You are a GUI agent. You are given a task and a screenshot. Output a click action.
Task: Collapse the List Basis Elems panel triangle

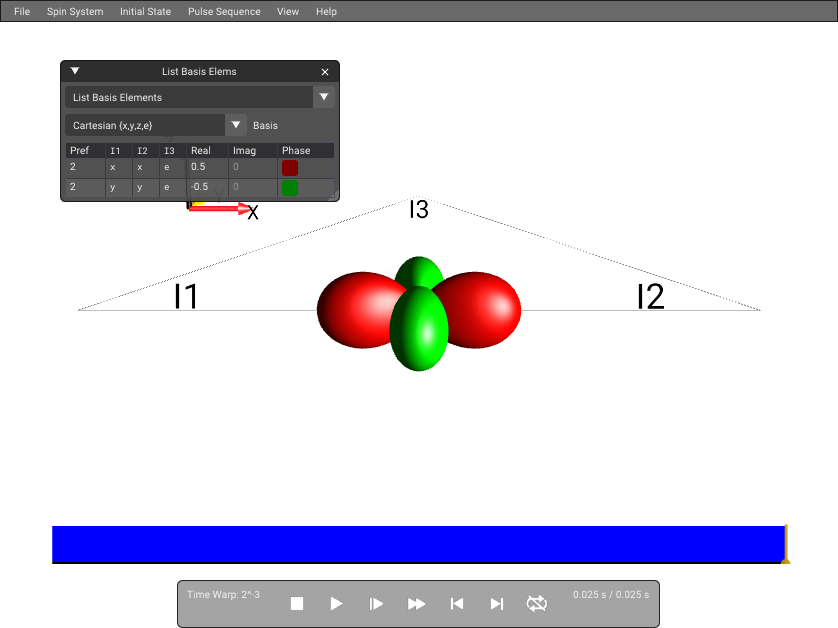pos(75,71)
